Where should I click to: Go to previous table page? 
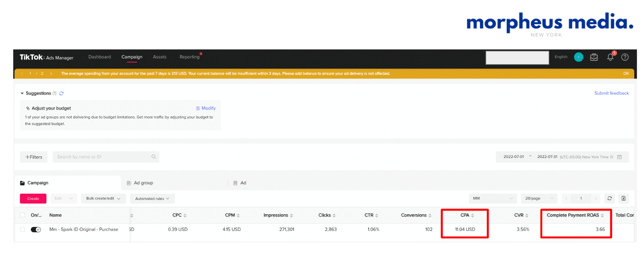(x=566, y=198)
